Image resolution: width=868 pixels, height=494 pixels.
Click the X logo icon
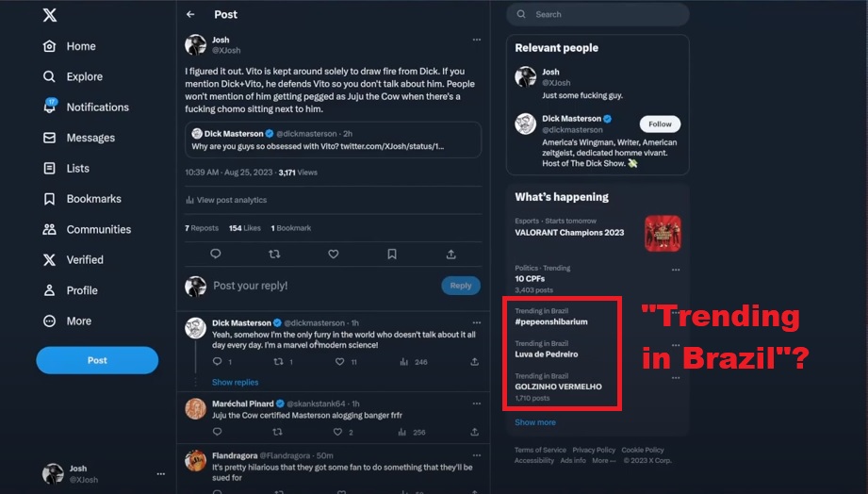[x=49, y=15]
